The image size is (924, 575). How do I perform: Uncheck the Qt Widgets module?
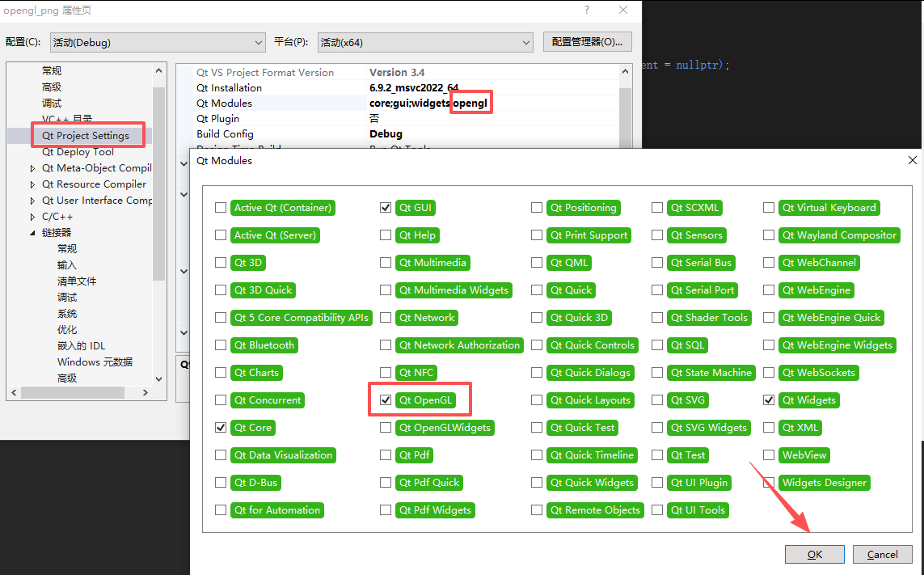(x=769, y=400)
